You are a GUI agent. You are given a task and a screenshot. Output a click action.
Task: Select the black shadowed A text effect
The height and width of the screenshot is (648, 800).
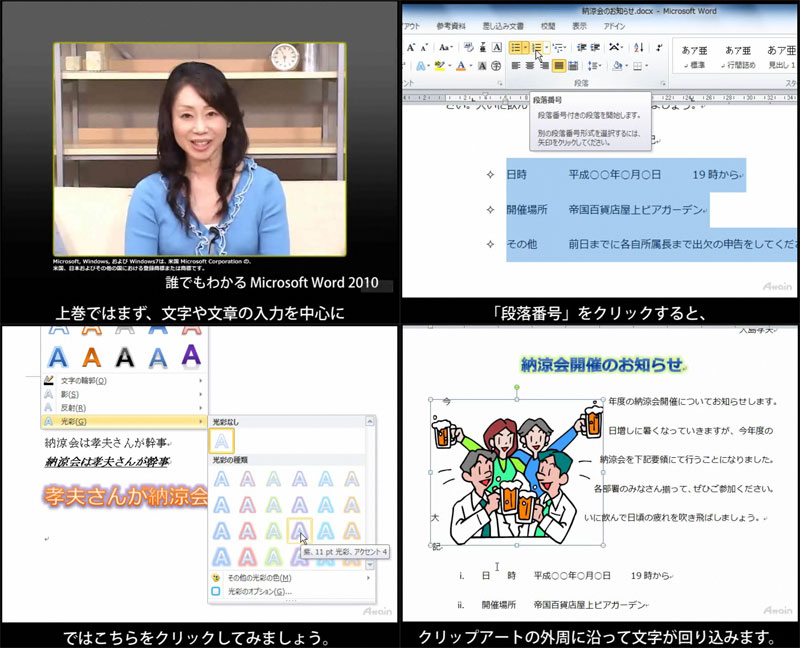pyautogui.click(x=125, y=357)
